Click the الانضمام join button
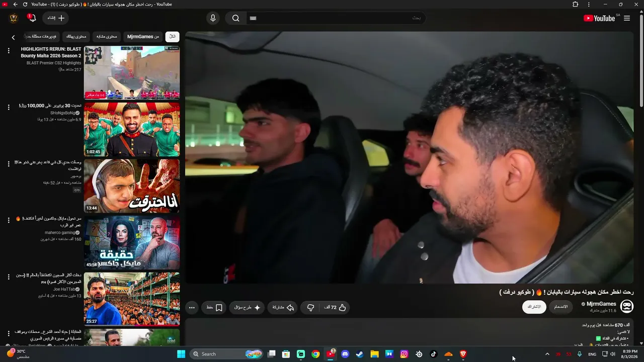 [x=561, y=307]
